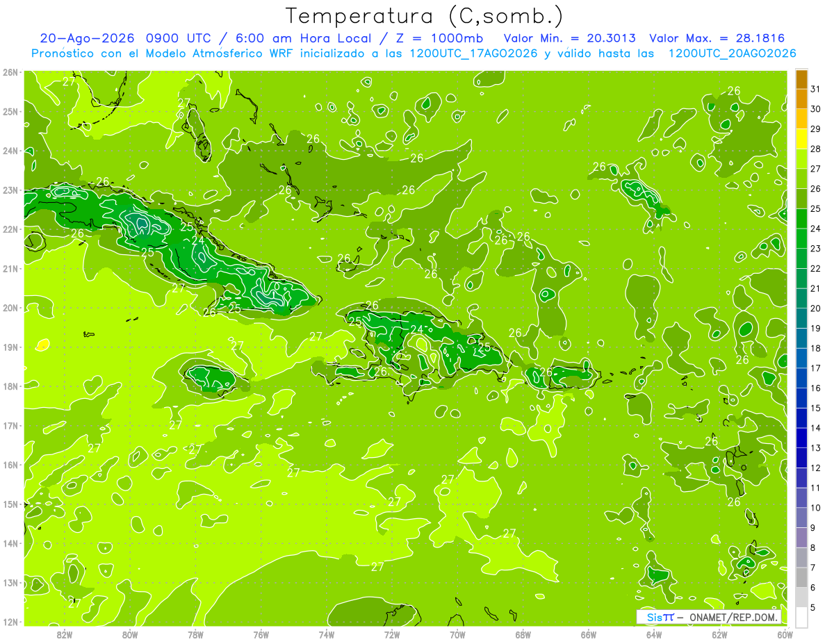The image size is (834, 644).
Task: Click the "76W" longitude label
Action: [261, 634]
